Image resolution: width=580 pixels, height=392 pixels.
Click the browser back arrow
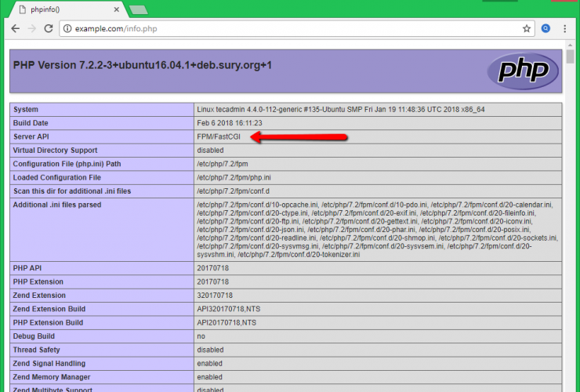(x=15, y=28)
